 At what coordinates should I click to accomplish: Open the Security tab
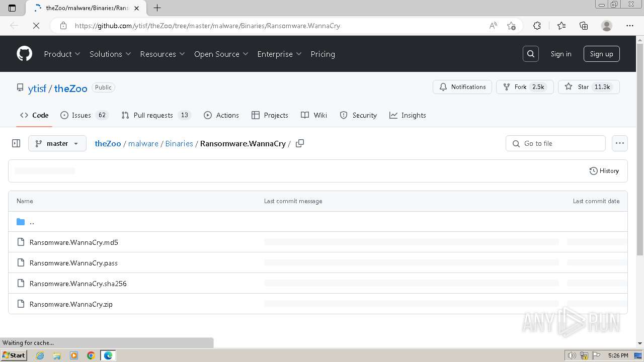click(x=358, y=115)
